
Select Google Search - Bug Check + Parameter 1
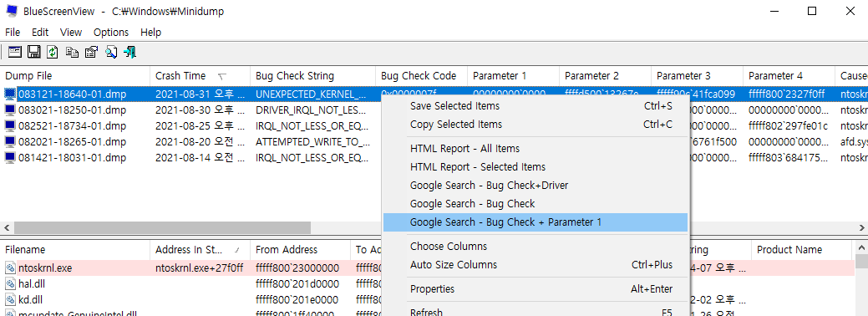[x=536, y=222]
